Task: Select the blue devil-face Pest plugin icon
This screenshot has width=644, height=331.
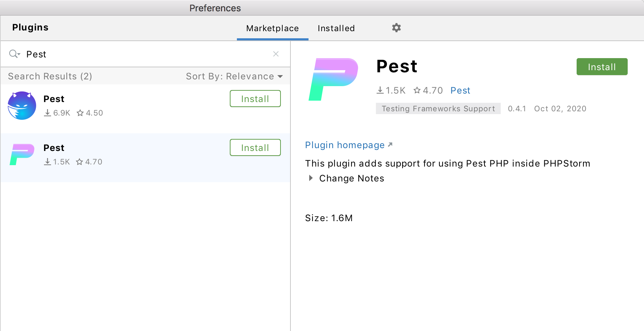Action: (22, 106)
